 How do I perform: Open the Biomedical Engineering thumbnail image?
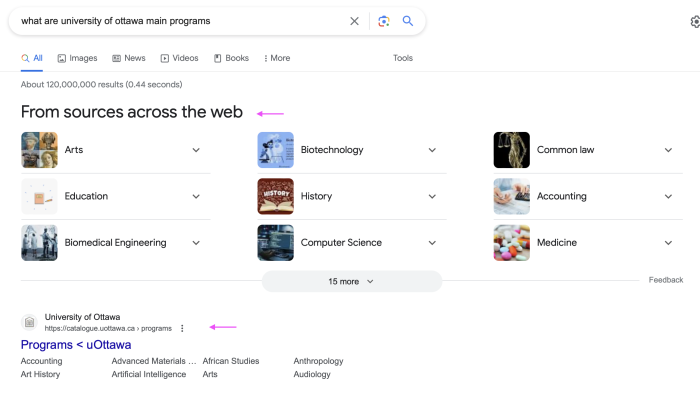point(39,243)
